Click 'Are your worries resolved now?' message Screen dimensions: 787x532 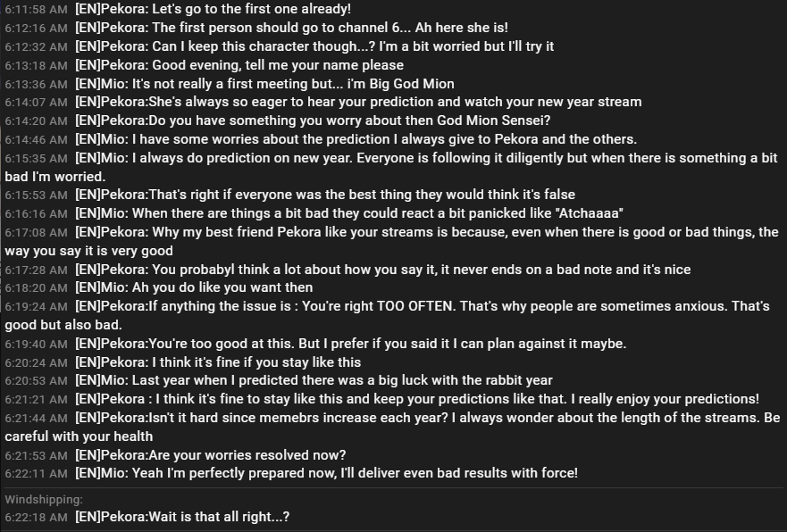point(210,455)
